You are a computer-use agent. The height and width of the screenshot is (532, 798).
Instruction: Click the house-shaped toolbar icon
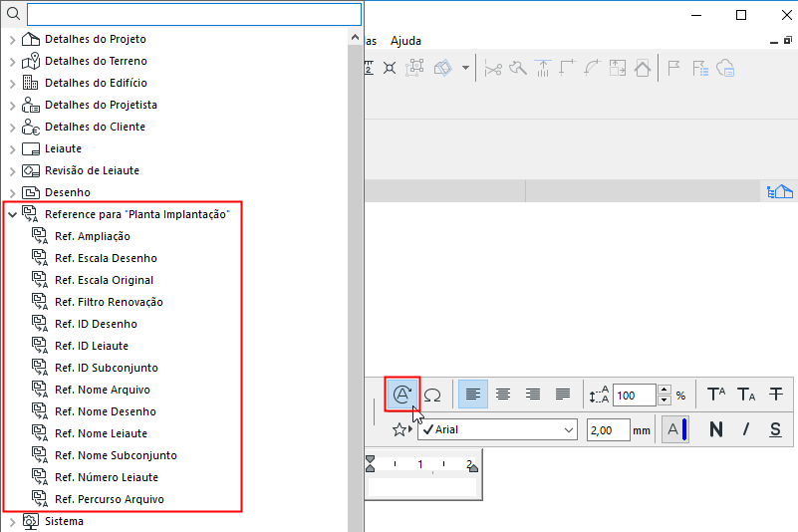pos(643,68)
